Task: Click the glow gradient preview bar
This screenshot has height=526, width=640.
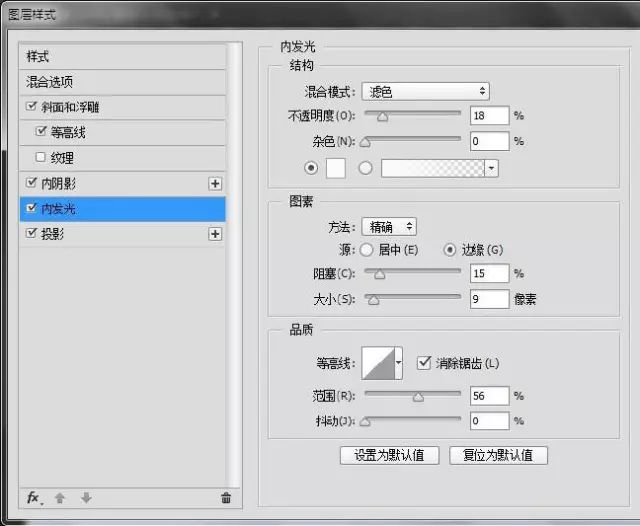Action: 433,168
